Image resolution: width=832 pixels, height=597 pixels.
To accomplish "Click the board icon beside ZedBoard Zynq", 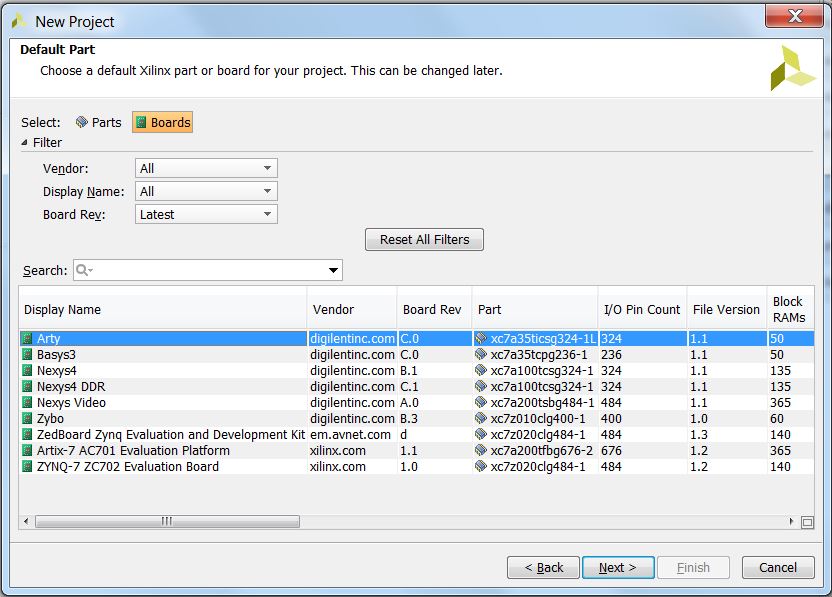I will [x=27, y=435].
